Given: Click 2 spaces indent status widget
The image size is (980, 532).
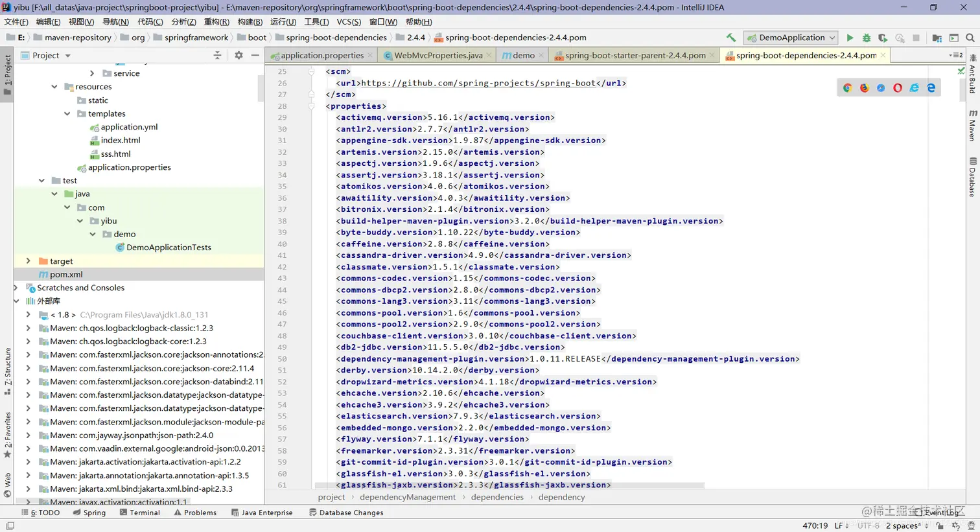Looking at the screenshot, I should coord(907,526).
